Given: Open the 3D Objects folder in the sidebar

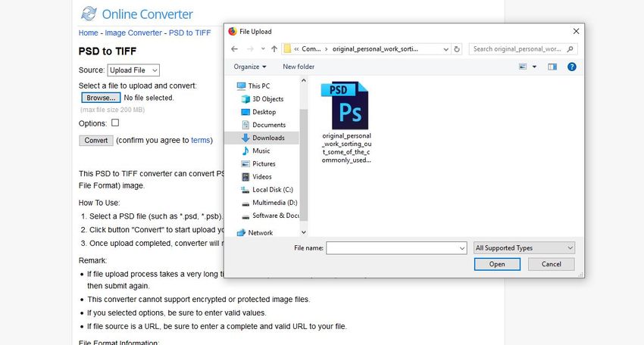Looking at the screenshot, I should tap(267, 99).
